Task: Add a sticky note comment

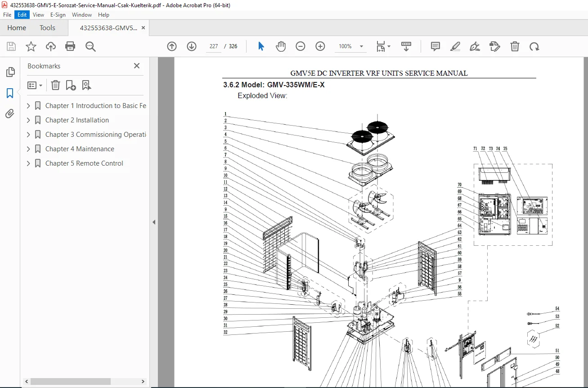Action: (435, 46)
